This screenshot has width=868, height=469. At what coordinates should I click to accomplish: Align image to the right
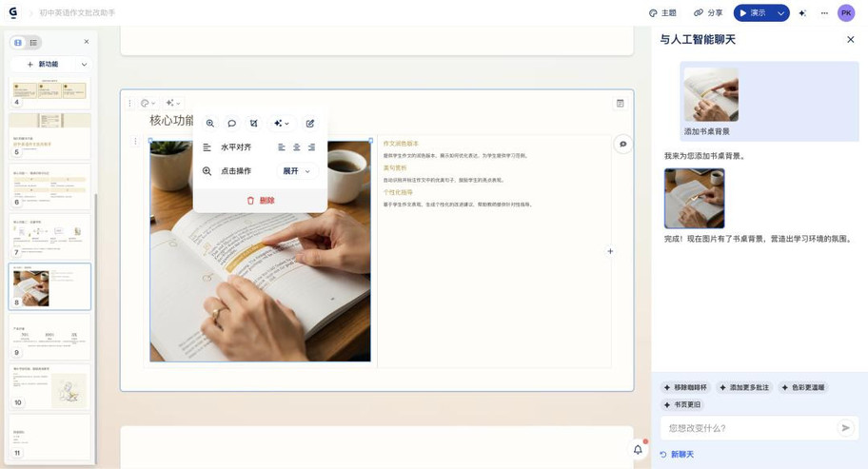(311, 147)
